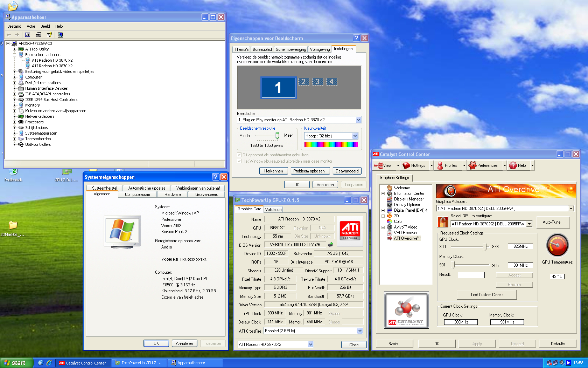
Task: Click the Prullenbak desktop icon
Action: coord(13,175)
